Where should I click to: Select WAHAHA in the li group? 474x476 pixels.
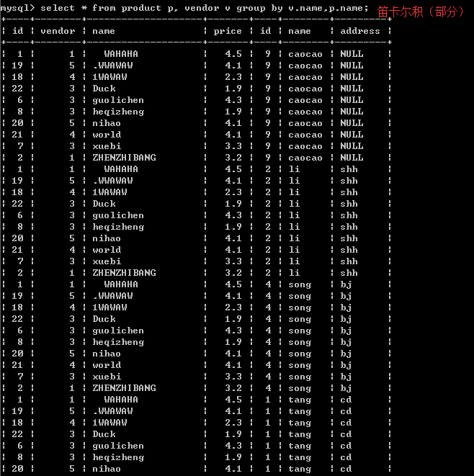tap(121, 169)
